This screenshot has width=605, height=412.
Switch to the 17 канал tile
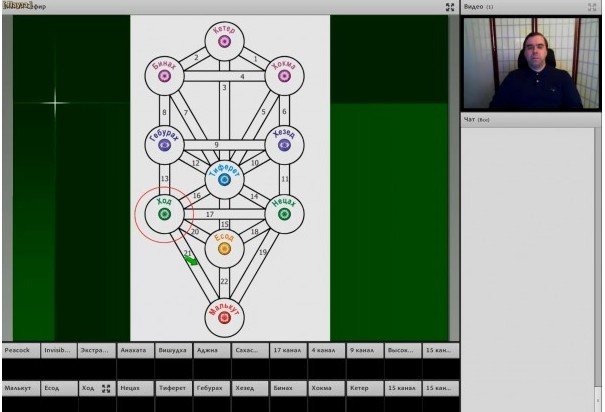288,352
